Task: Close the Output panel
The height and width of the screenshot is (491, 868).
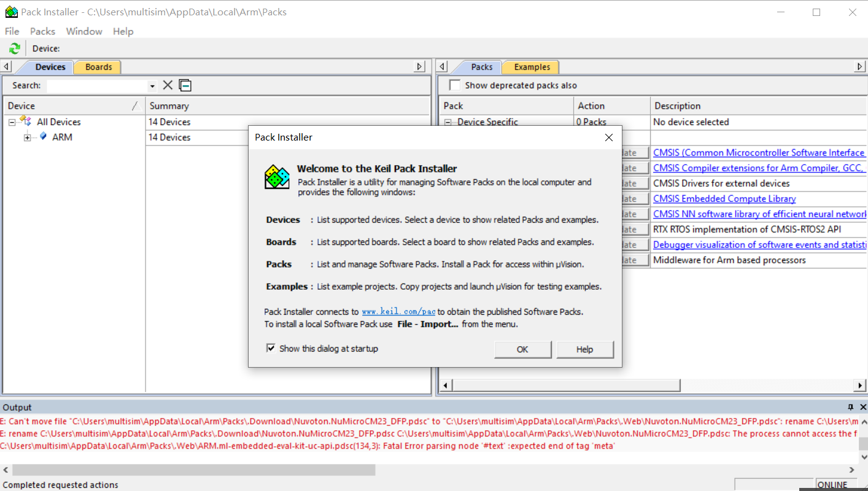Action: [x=863, y=407]
